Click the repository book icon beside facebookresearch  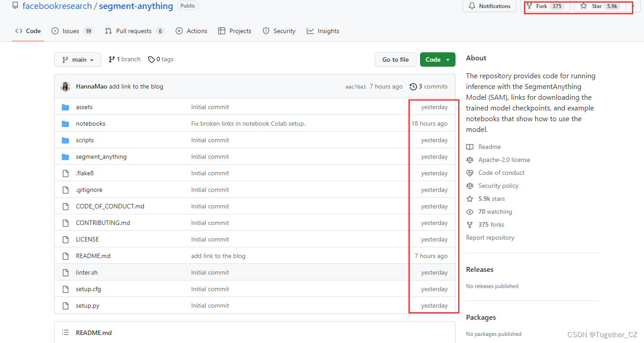[15, 6]
